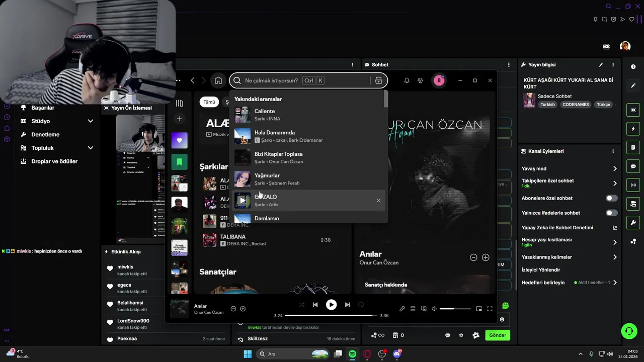Play GOZALO from recent searches
The width and height of the screenshot is (644, 362).
pyautogui.click(x=243, y=201)
